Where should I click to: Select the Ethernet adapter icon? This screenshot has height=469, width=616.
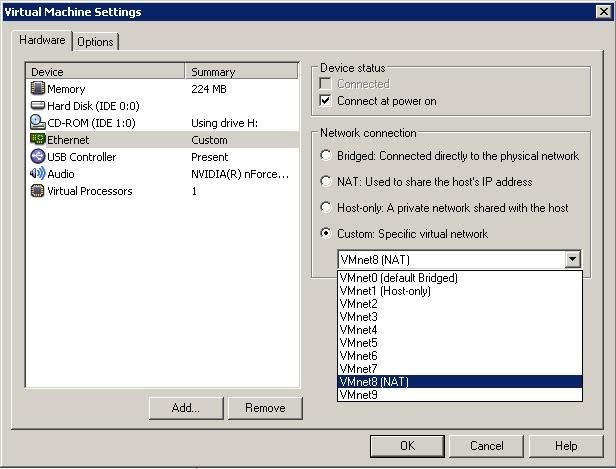tap(38, 140)
